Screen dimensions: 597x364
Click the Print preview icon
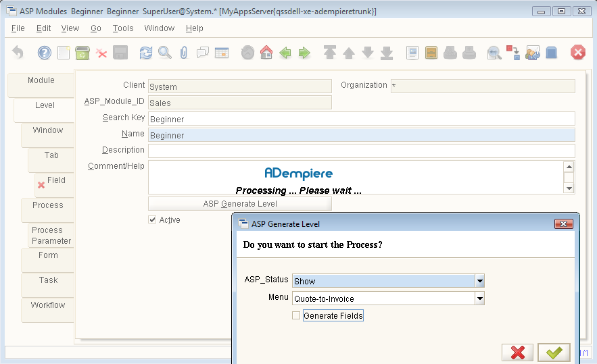point(450,53)
